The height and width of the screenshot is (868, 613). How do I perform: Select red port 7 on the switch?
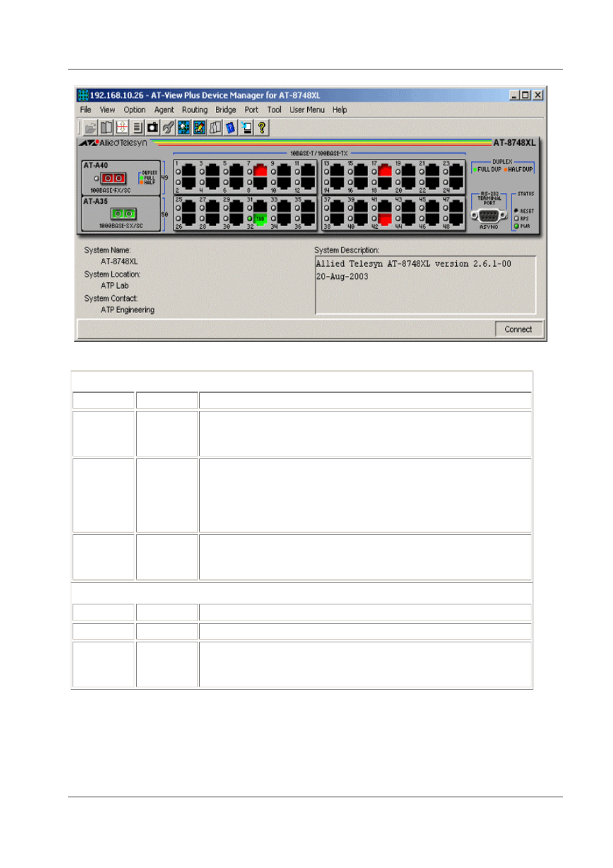click(260, 170)
